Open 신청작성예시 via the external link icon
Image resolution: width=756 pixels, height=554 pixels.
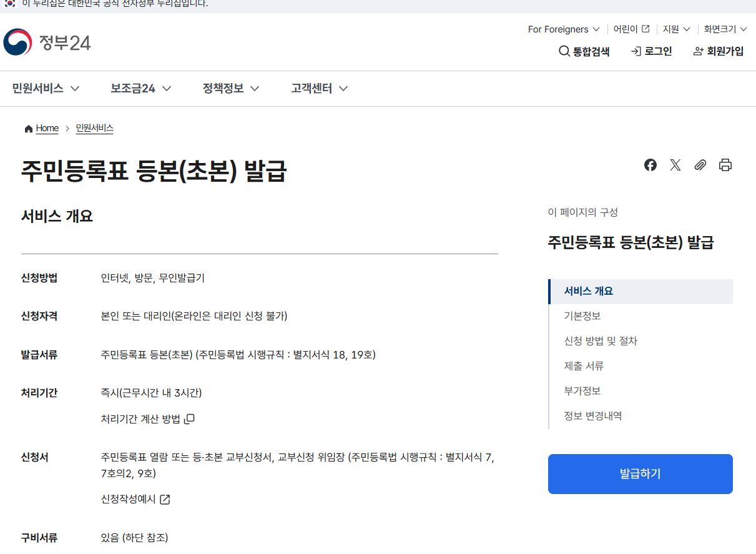[x=164, y=499]
